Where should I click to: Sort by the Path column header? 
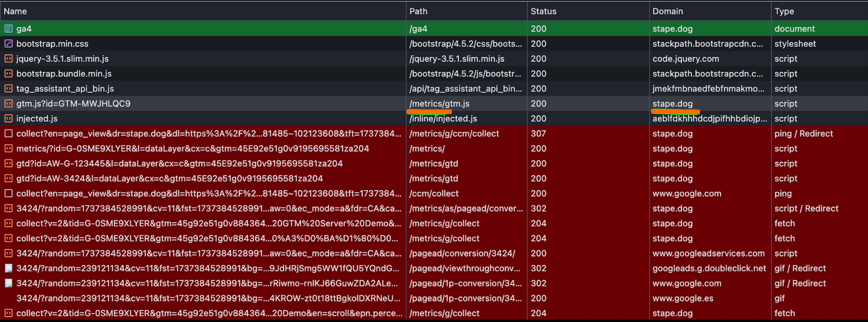(418, 11)
